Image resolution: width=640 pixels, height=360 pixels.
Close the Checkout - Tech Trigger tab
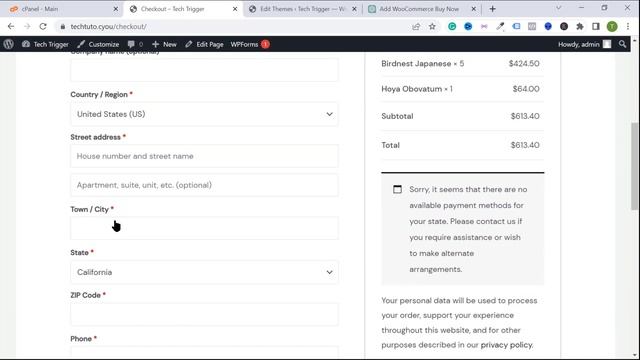coord(235,9)
